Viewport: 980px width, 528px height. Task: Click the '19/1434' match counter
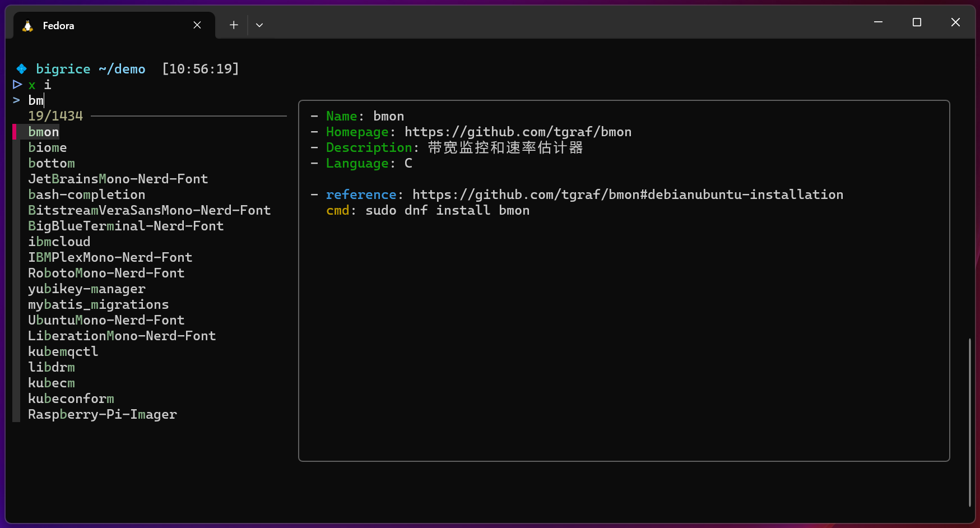click(55, 115)
